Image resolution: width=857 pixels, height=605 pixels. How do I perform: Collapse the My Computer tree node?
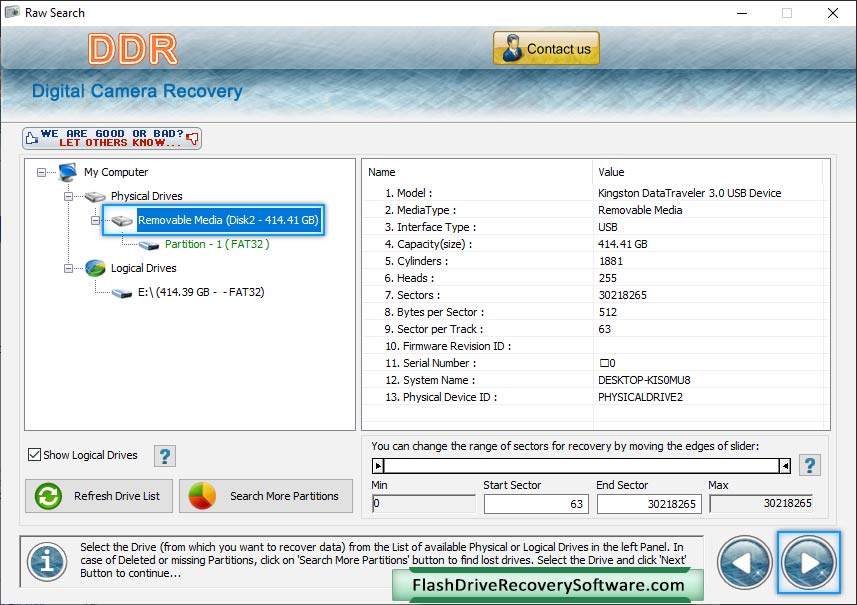click(x=42, y=172)
